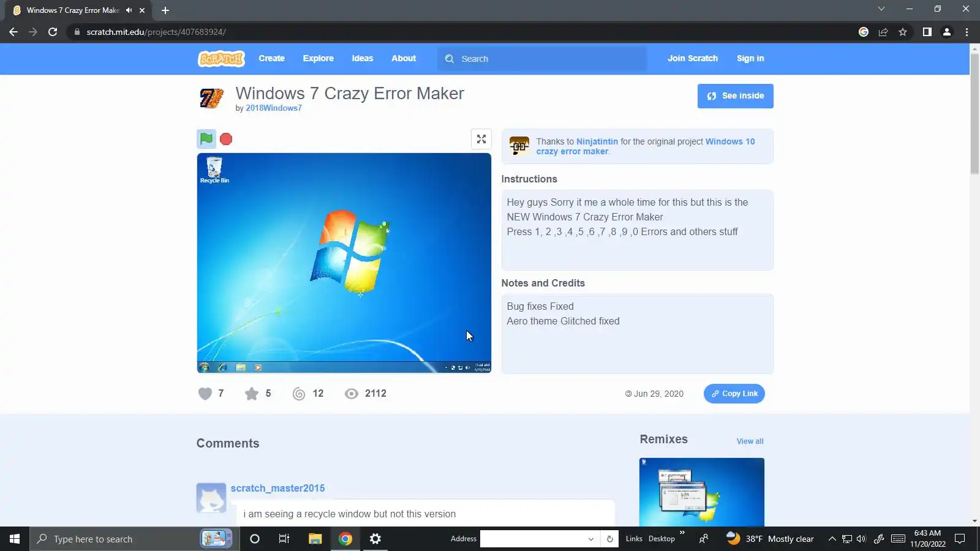Toggle the browser side panel

(927, 32)
